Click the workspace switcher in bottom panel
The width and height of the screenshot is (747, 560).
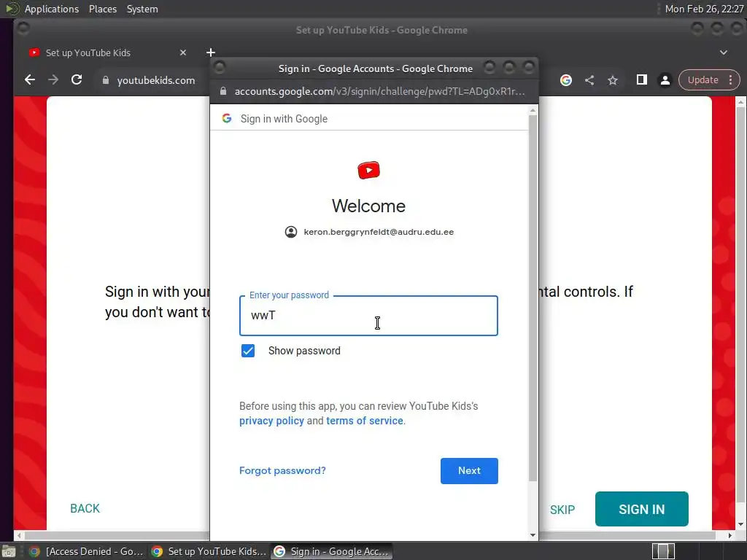(x=663, y=551)
